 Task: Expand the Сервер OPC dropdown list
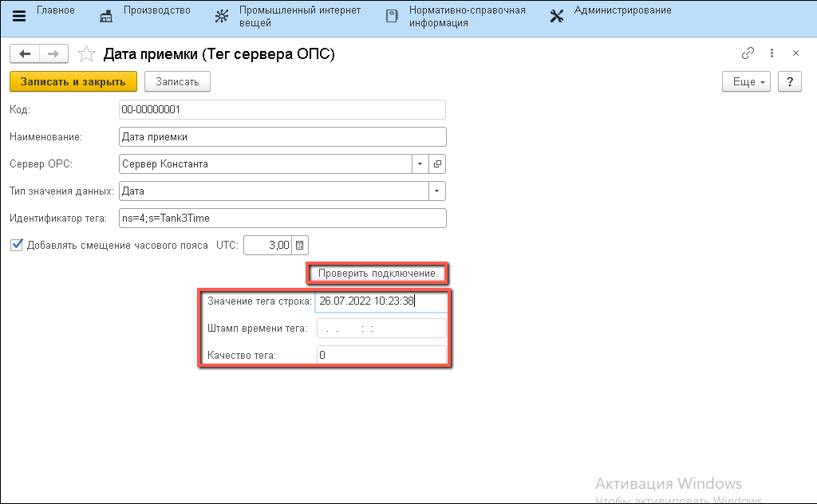coord(420,163)
